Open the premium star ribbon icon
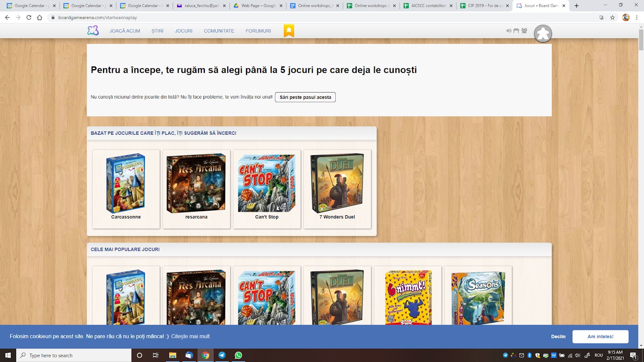Image resolution: width=644 pixels, height=362 pixels. pos(289,31)
